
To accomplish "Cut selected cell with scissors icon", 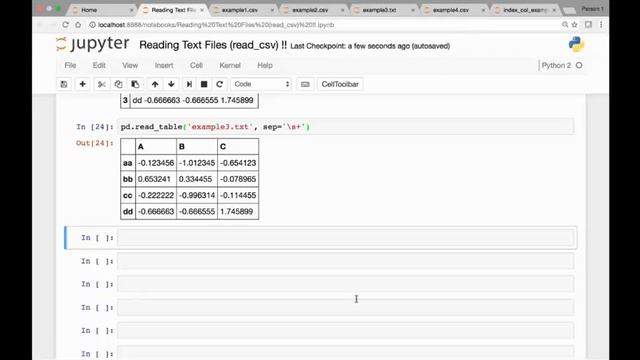I will click(102, 84).
